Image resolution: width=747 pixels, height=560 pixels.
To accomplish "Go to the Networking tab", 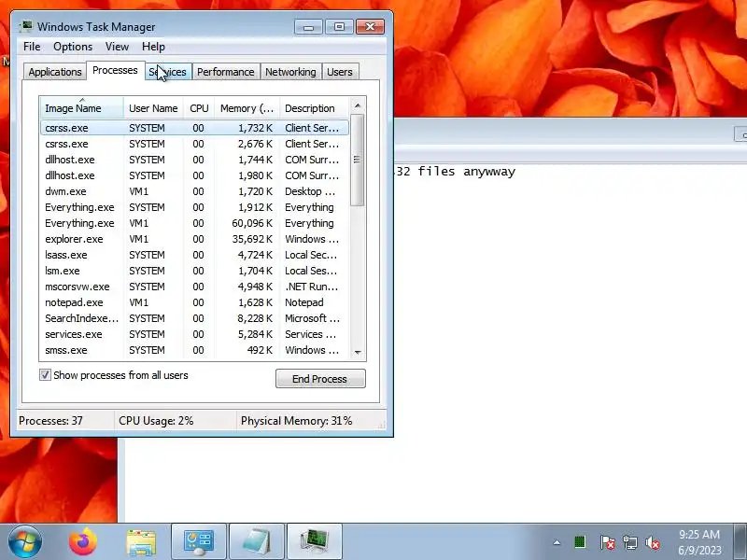I will click(290, 72).
